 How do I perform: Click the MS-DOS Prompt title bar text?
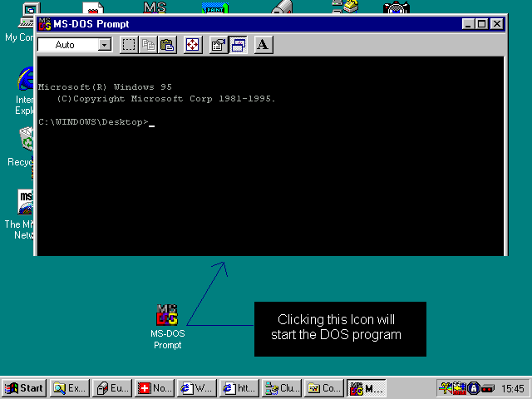click(91, 24)
